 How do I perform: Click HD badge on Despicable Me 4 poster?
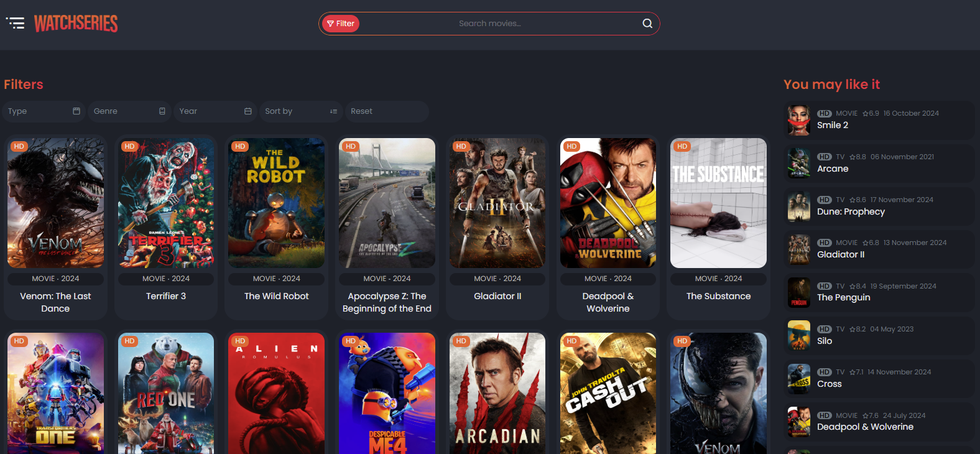[x=351, y=341]
